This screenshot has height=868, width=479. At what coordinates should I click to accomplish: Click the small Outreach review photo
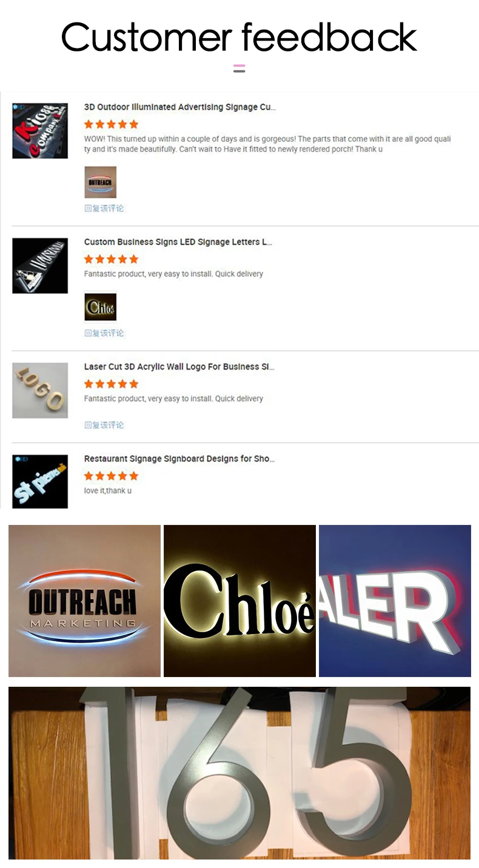(x=100, y=182)
